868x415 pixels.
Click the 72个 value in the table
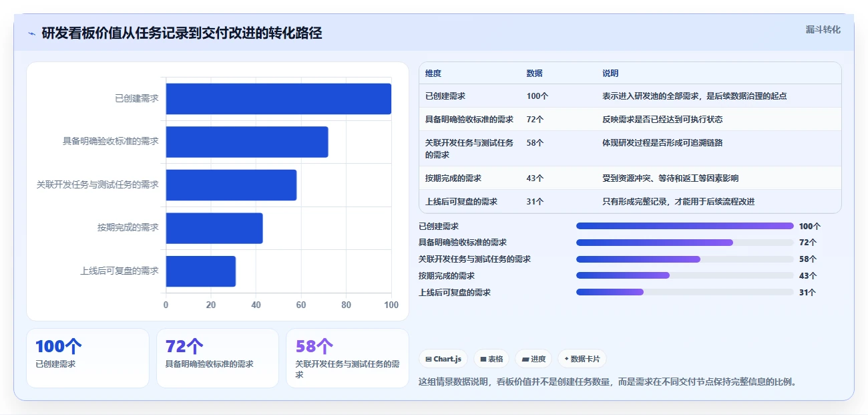pos(535,119)
